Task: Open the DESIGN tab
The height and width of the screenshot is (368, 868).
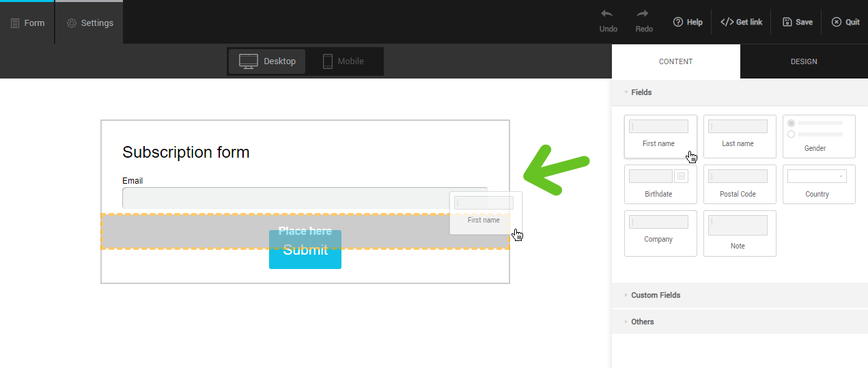Action: tap(803, 61)
